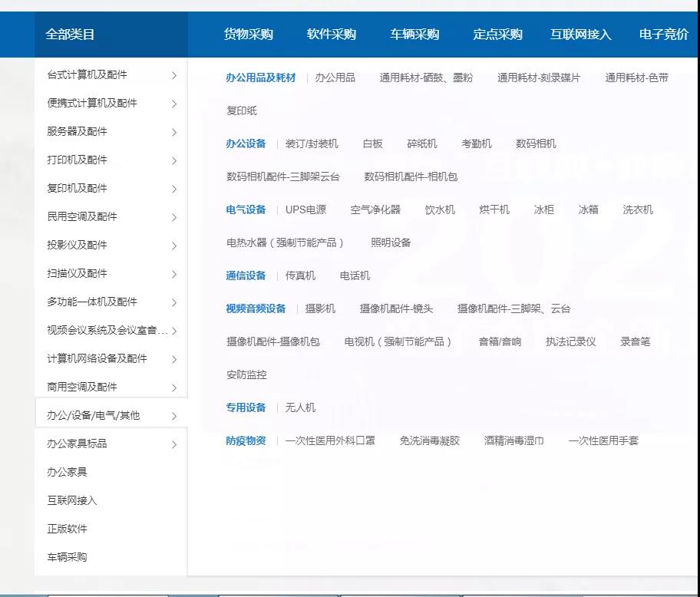Click the 无人机 category link
The image size is (700, 597).
[300, 407]
